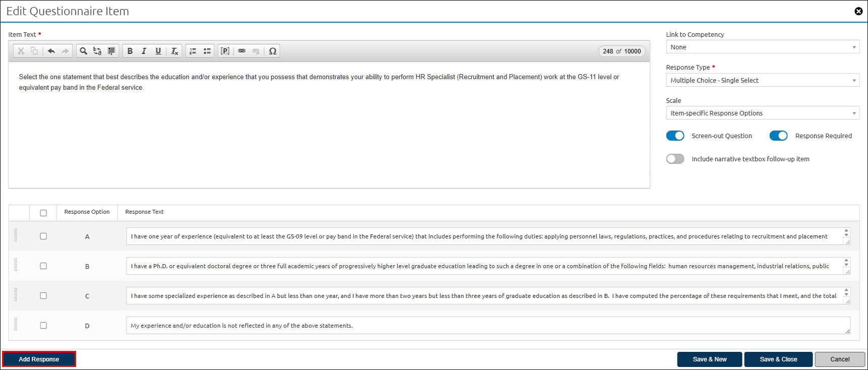Viewport: 868px width, 370px height.
Task: Click into the Item Text editor body
Action: [x=329, y=125]
